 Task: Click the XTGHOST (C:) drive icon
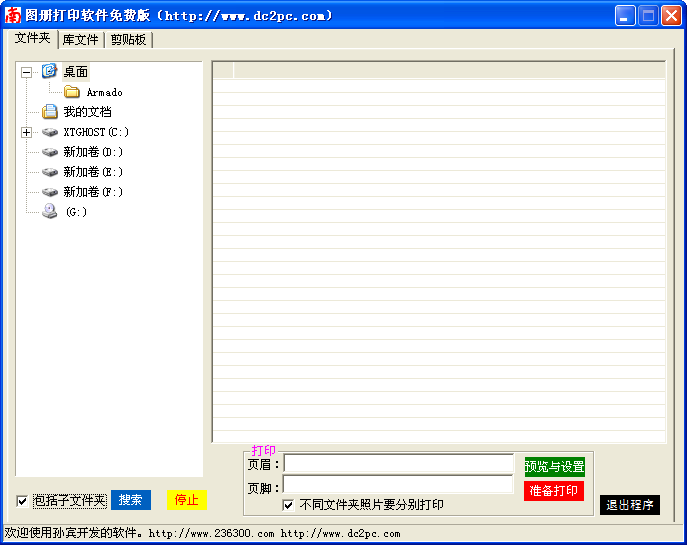(50, 132)
